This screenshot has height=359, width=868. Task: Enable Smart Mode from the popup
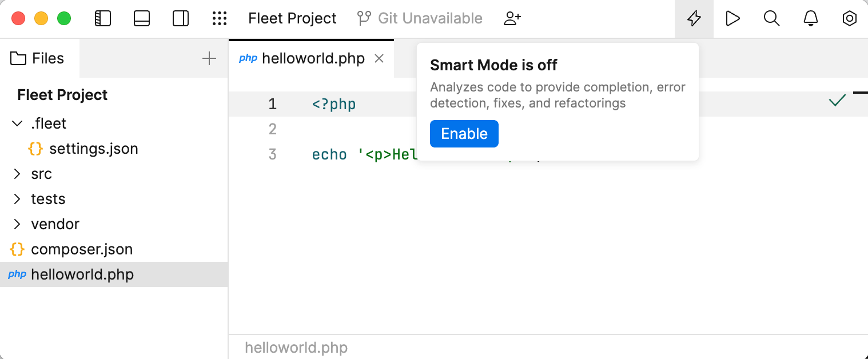[464, 133]
